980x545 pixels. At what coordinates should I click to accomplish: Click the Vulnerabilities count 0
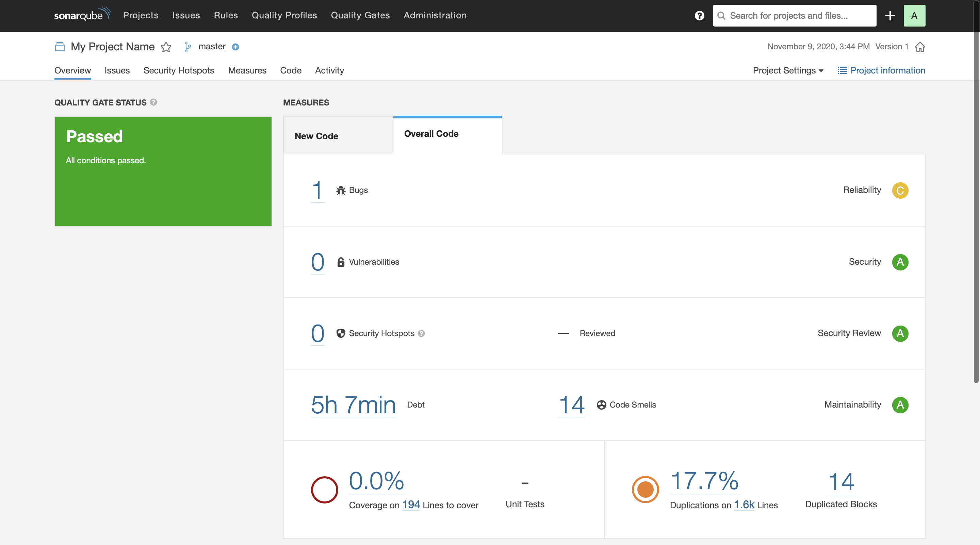click(x=318, y=262)
